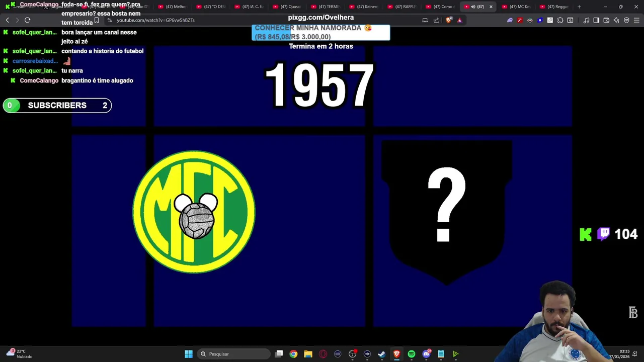644x362 pixels.
Task: Open Steam from the taskbar
Action: click(x=381, y=354)
